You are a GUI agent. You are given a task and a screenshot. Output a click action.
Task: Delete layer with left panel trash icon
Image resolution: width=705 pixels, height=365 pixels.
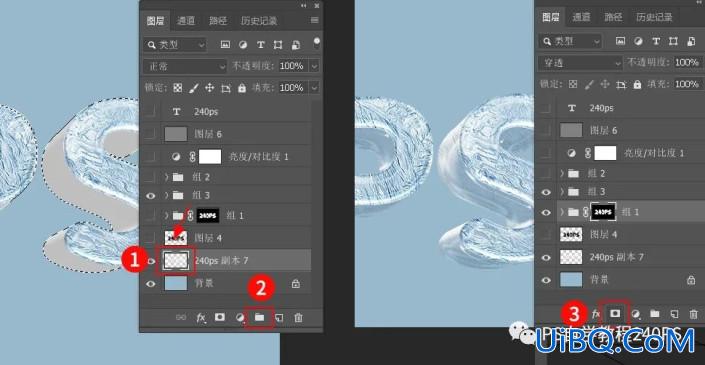tap(299, 317)
